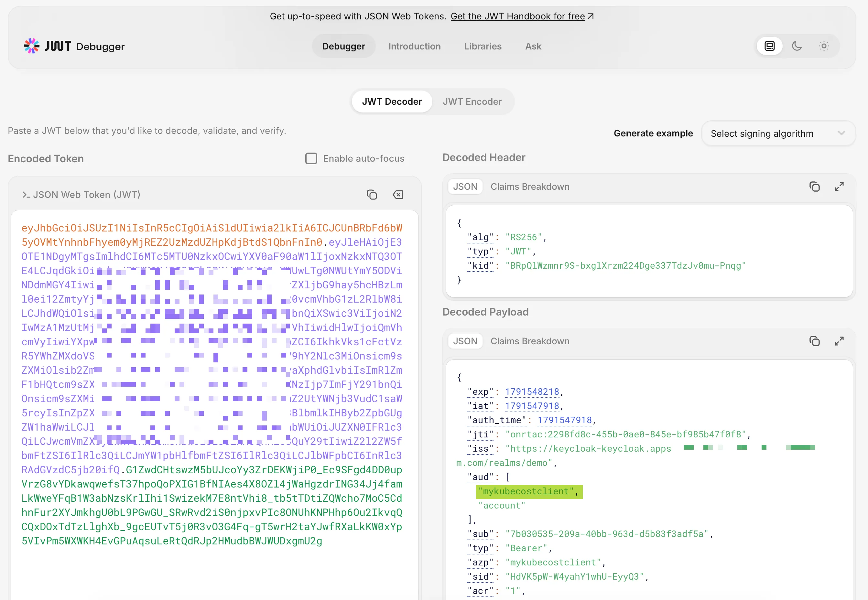Open the Debugger nav tab
Viewport: 868px width, 600px height.
click(343, 46)
